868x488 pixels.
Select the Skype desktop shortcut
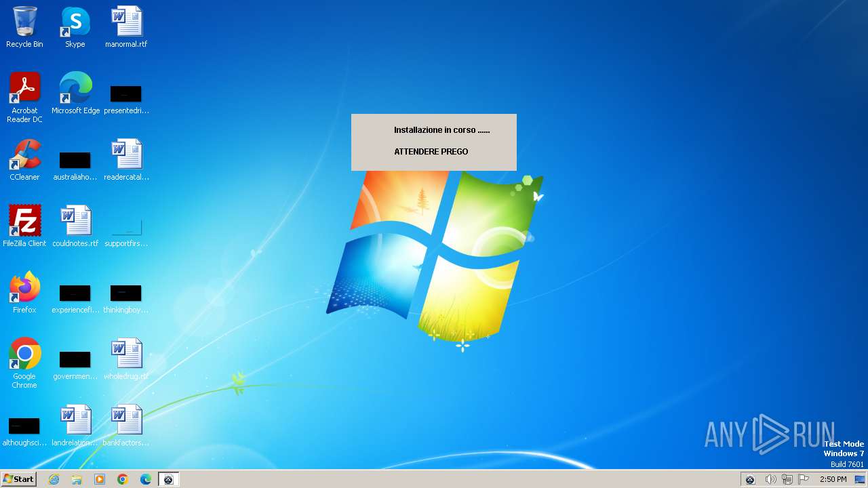(75, 27)
